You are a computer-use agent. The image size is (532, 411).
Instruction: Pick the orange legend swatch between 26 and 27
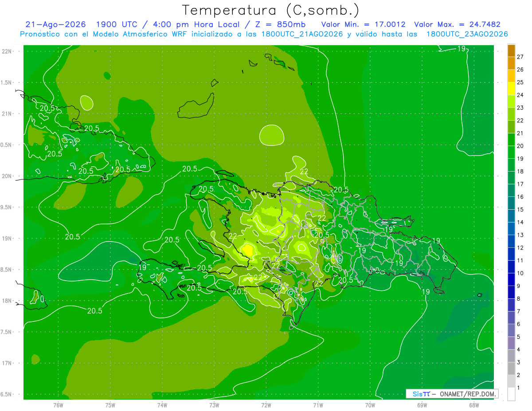click(x=511, y=63)
